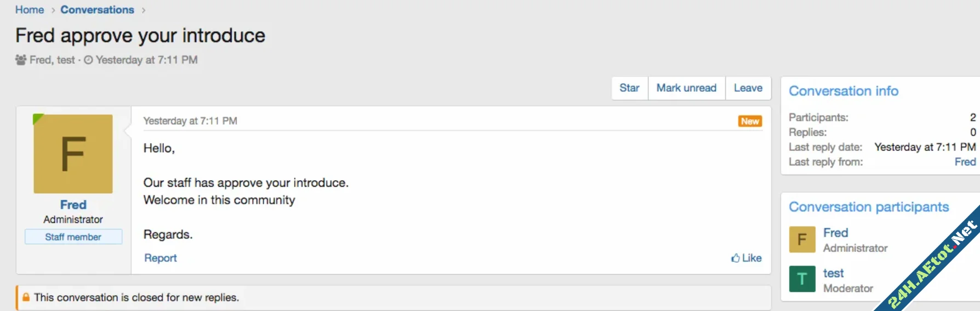Click the orange New badge on message
Viewport: 980px width, 311px height.
pos(750,121)
